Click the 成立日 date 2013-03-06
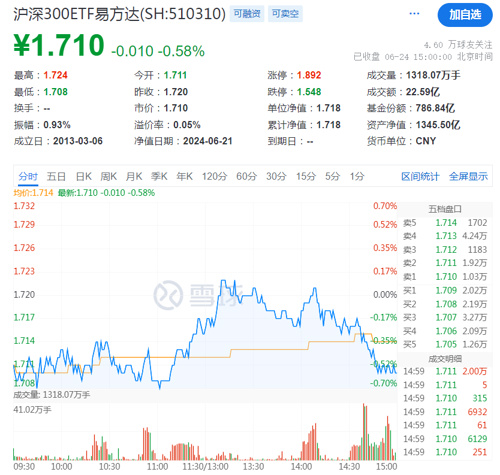This screenshot has height=475, width=500. (78, 141)
